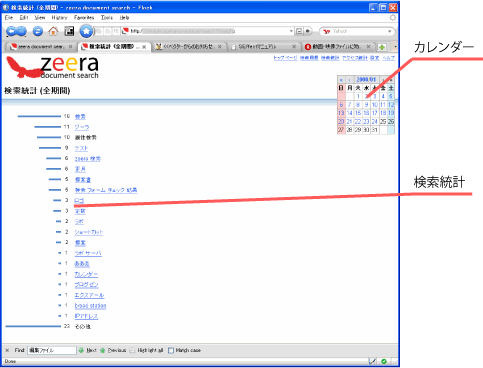The height and width of the screenshot is (368, 483).
Task: Select day 24 in the calendar
Action: point(375,122)
